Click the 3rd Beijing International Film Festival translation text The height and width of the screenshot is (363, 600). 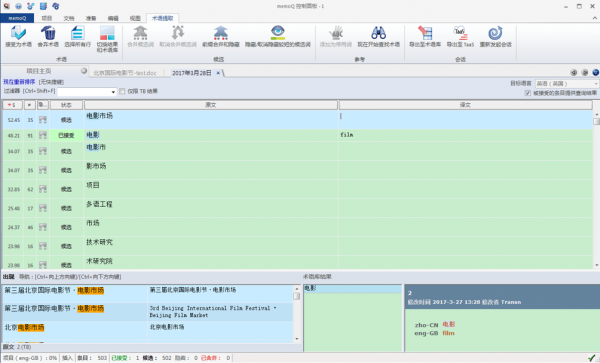213,311
